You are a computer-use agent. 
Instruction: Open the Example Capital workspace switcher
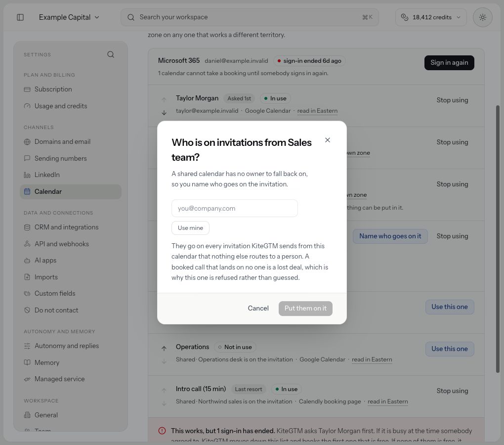pos(69,17)
